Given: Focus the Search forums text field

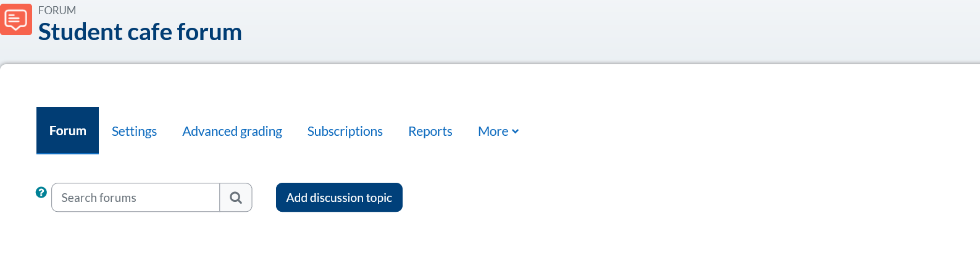Looking at the screenshot, I should (x=136, y=198).
